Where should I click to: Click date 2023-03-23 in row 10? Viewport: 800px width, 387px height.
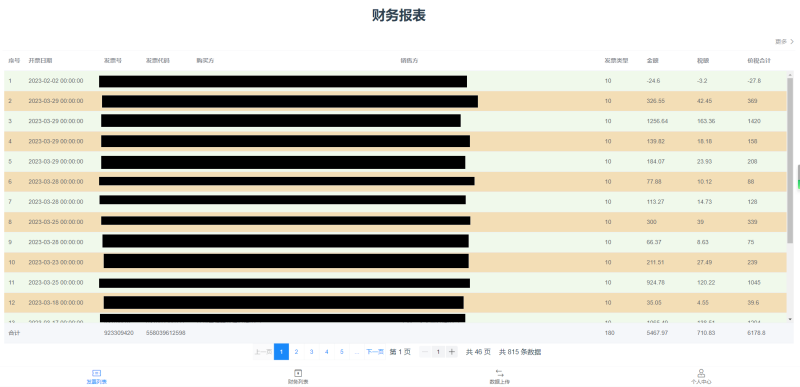pyautogui.click(x=56, y=263)
